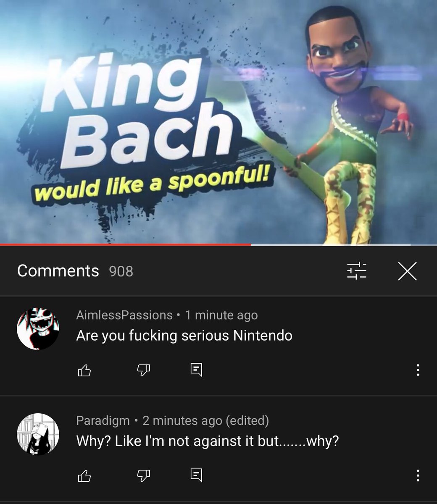Open more options for AimlessPassions comment
Screen dimensions: 437x504
417,370
